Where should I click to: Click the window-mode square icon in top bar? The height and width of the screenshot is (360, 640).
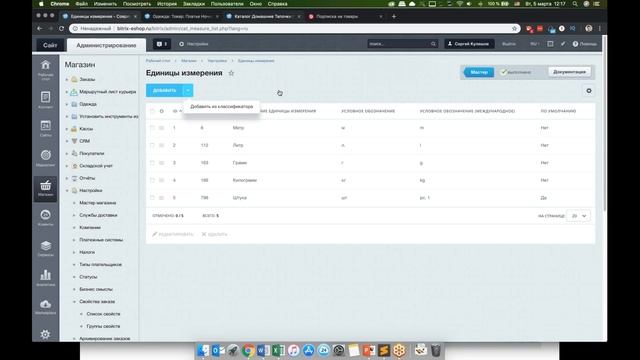click(550, 44)
